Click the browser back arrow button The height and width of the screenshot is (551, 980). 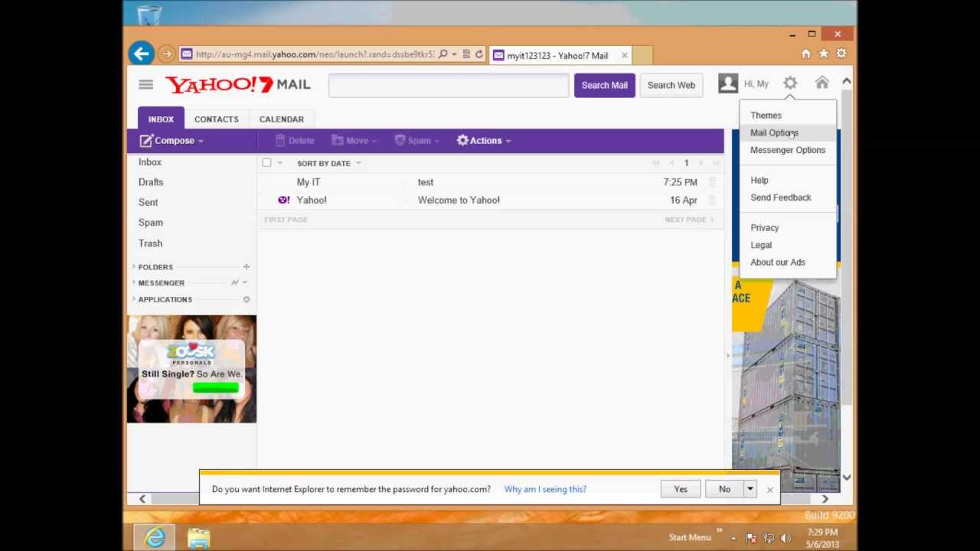pyautogui.click(x=141, y=54)
